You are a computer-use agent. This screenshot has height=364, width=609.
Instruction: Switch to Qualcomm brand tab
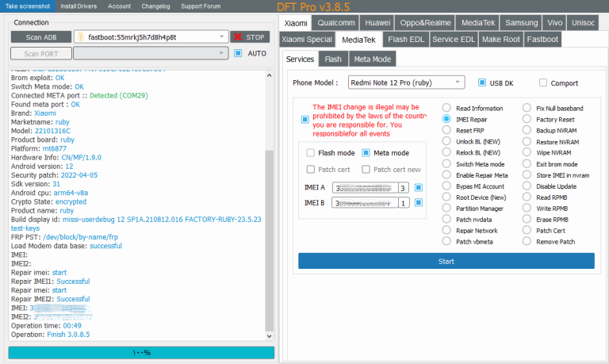(x=336, y=22)
